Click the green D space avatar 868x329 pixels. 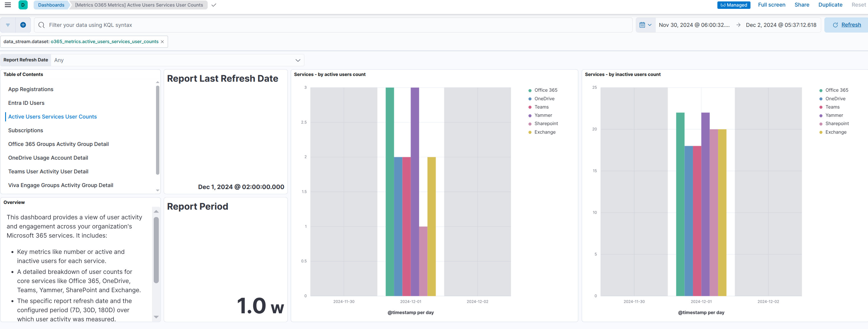23,5
